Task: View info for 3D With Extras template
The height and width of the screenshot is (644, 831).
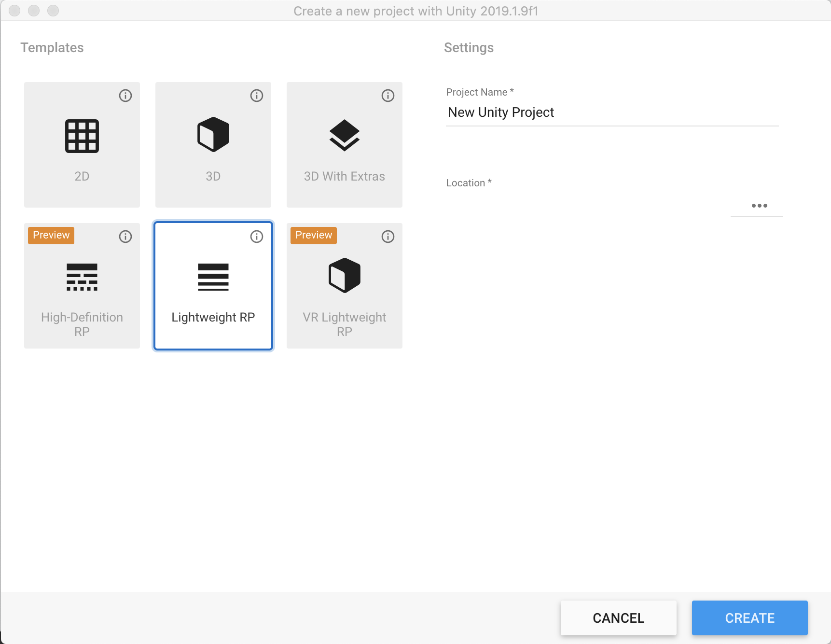Action: pyautogui.click(x=388, y=96)
